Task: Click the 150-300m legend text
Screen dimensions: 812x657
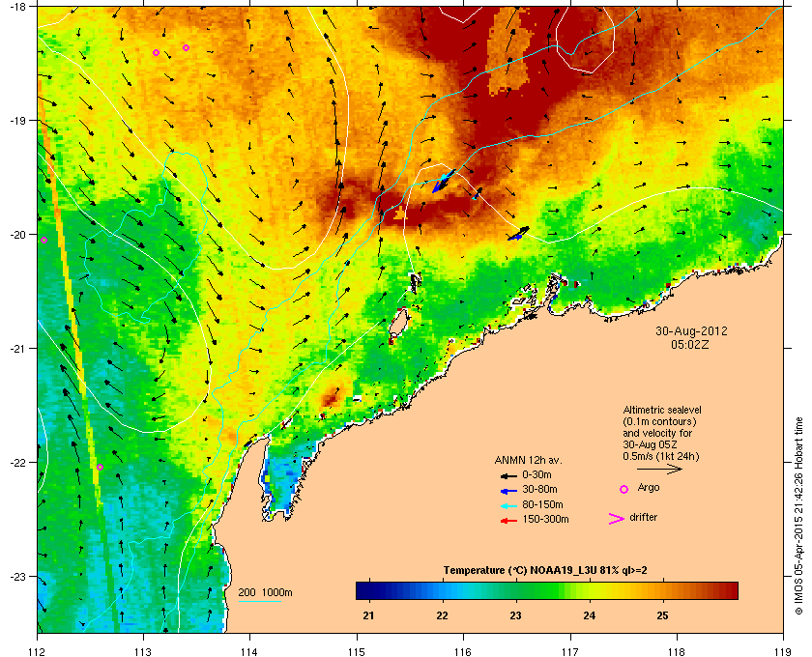Action: [546, 519]
